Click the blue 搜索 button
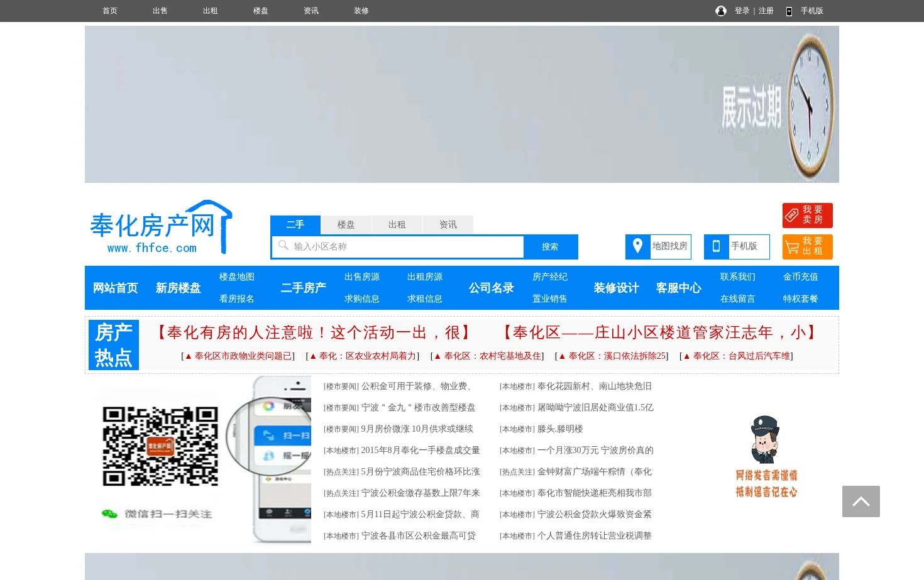 point(550,247)
